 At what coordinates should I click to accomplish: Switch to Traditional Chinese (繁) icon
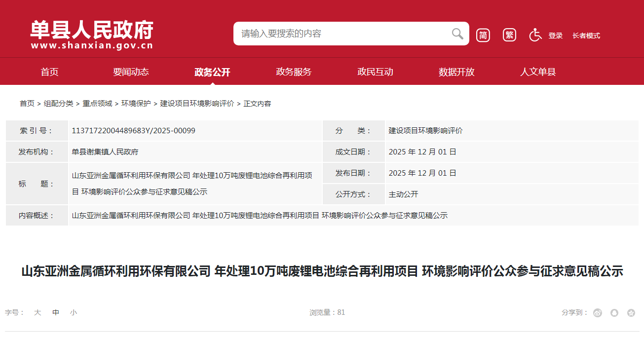(x=509, y=35)
